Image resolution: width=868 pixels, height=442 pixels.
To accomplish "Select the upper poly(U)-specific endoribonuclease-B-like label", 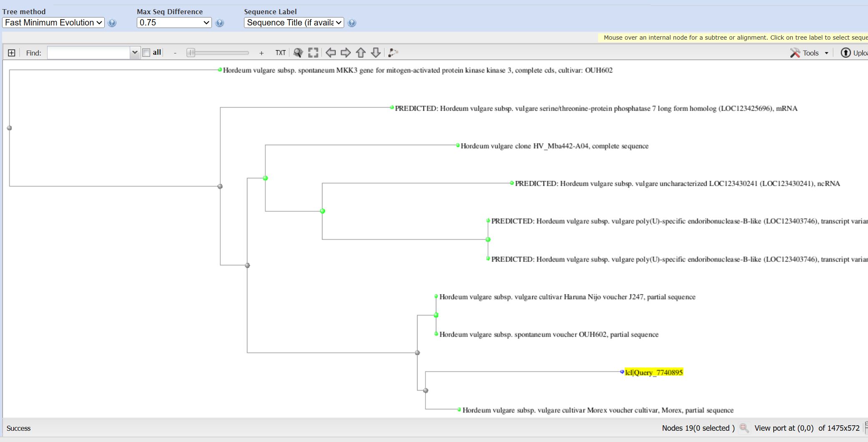I will click(x=679, y=221).
